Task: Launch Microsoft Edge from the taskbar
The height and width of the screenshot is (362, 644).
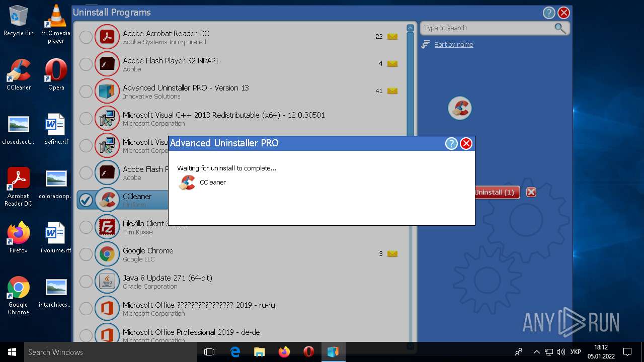Action: click(x=235, y=352)
